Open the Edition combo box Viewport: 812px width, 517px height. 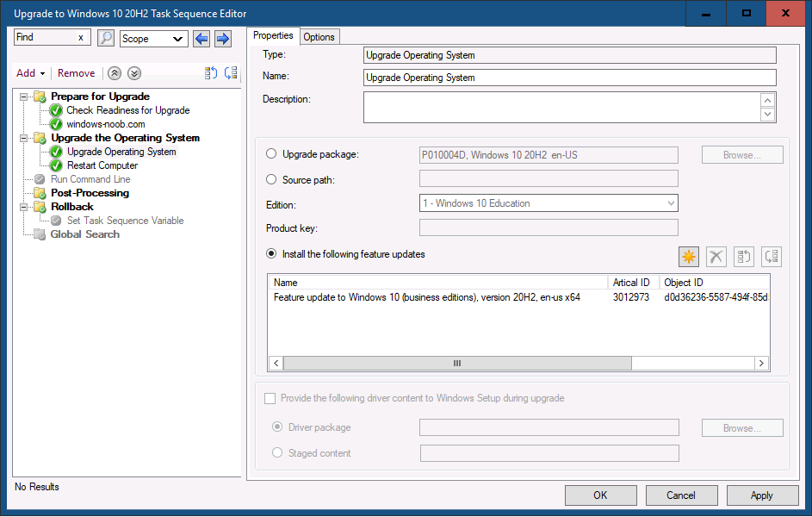pyautogui.click(x=549, y=203)
